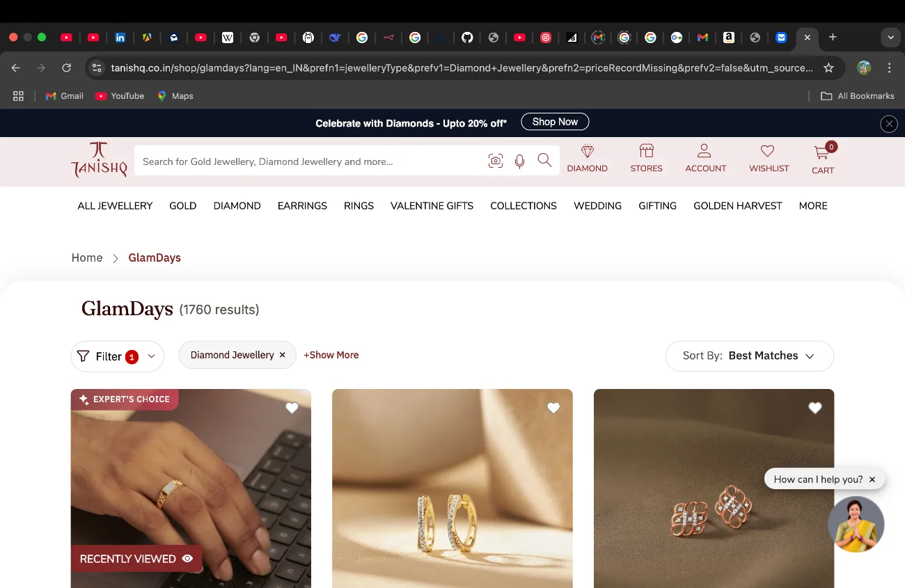The image size is (905, 588).
Task: Close the Celebrate with Diamonds banner
Action: [x=889, y=124]
